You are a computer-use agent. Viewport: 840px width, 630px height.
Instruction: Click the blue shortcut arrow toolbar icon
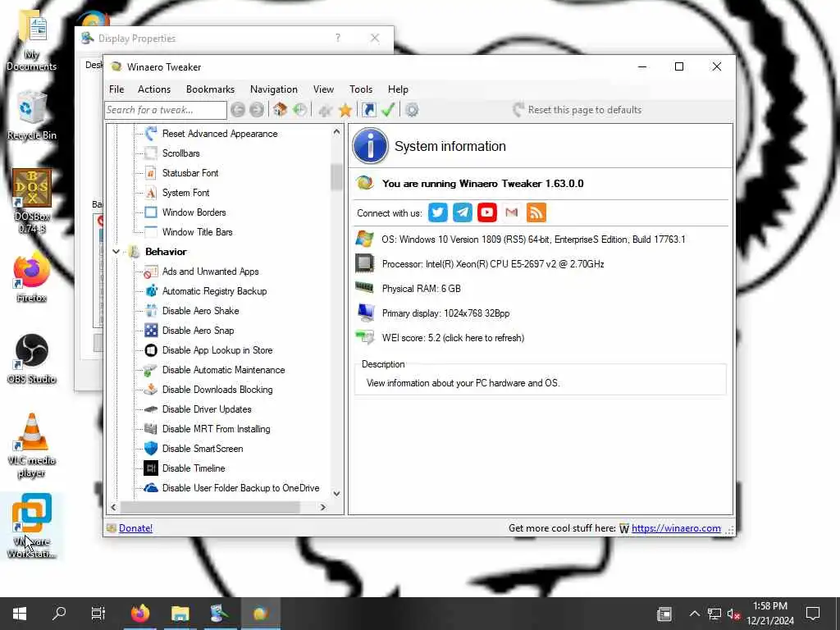pyautogui.click(x=368, y=110)
